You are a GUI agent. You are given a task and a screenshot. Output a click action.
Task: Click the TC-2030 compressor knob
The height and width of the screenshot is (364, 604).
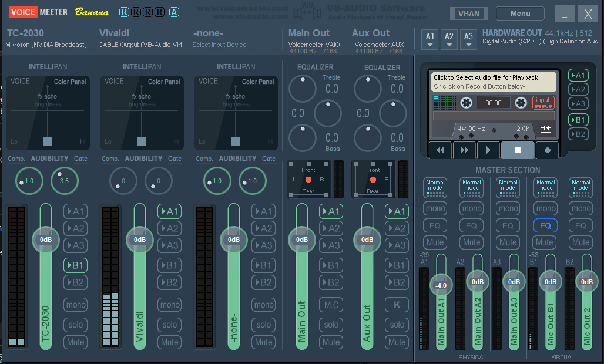29,180
